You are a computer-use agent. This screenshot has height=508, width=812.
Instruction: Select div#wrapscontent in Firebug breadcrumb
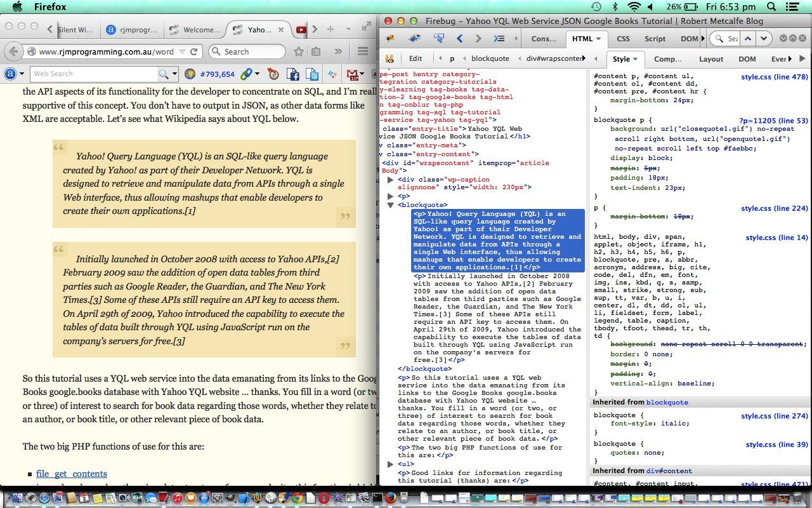[x=554, y=58]
